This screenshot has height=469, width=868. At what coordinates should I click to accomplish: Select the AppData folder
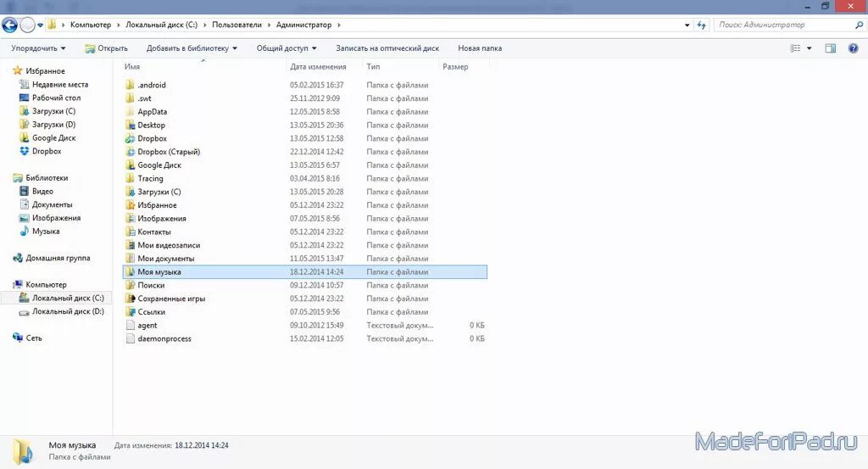tap(146, 111)
